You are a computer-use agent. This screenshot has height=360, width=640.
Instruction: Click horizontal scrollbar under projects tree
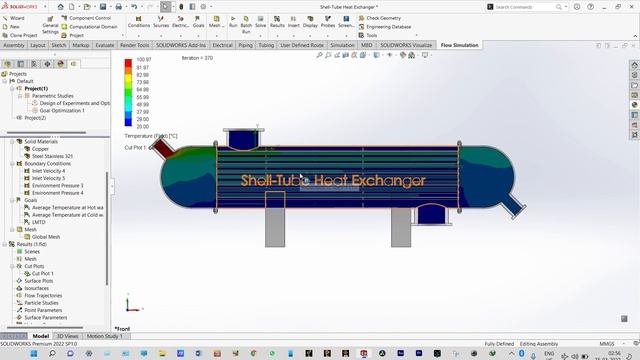46,133
